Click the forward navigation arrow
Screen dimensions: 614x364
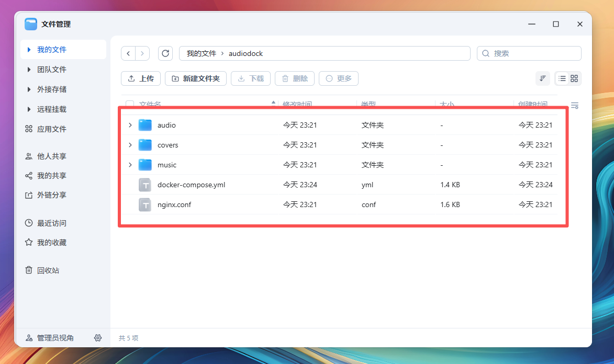(142, 53)
